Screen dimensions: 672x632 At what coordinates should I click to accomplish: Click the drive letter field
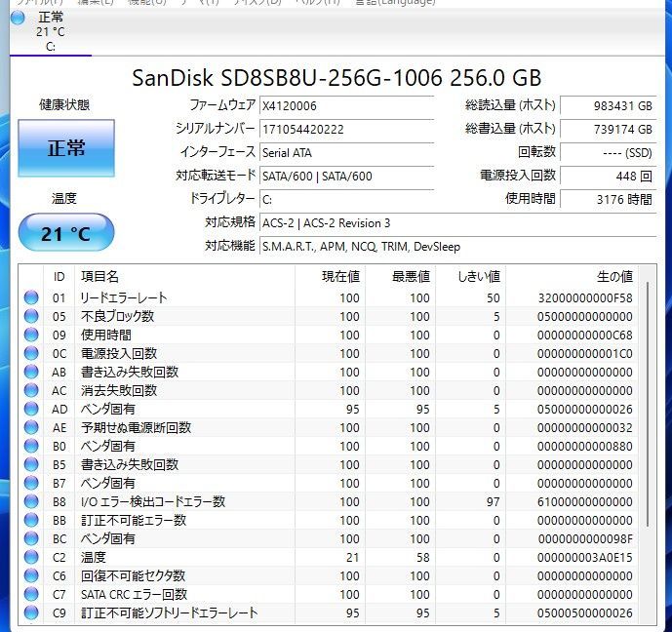(346, 199)
